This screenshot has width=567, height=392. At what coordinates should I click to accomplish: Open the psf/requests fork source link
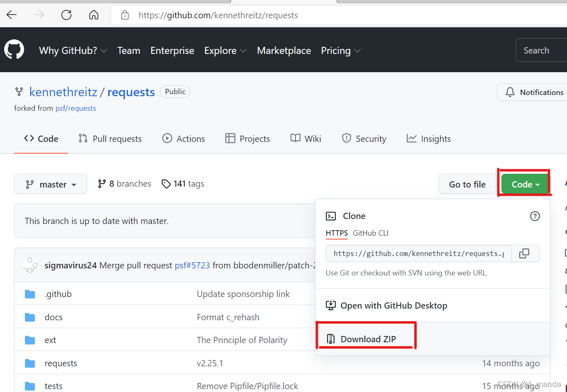(x=75, y=108)
